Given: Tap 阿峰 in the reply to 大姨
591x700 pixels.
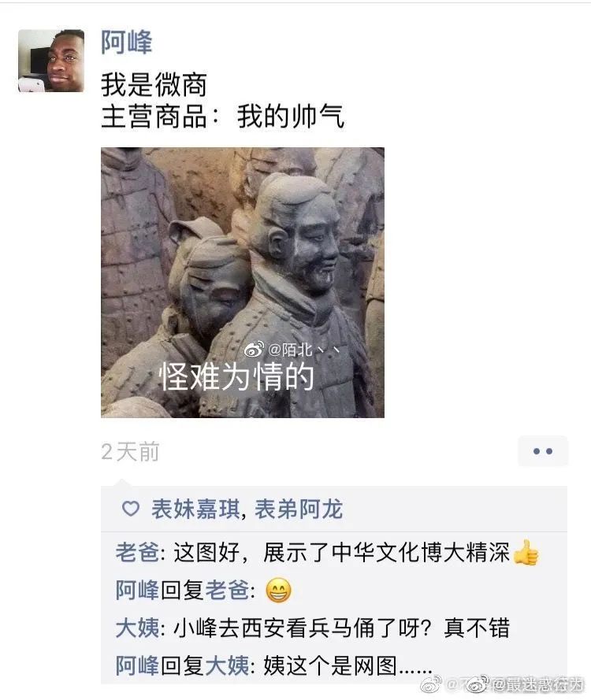Looking at the screenshot, I should pyautogui.click(x=137, y=665).
